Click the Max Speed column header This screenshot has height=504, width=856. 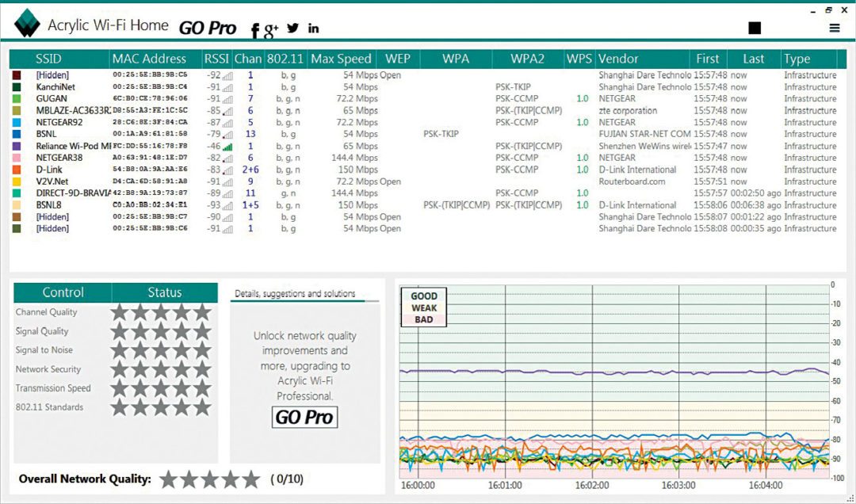tap(341, 59)
